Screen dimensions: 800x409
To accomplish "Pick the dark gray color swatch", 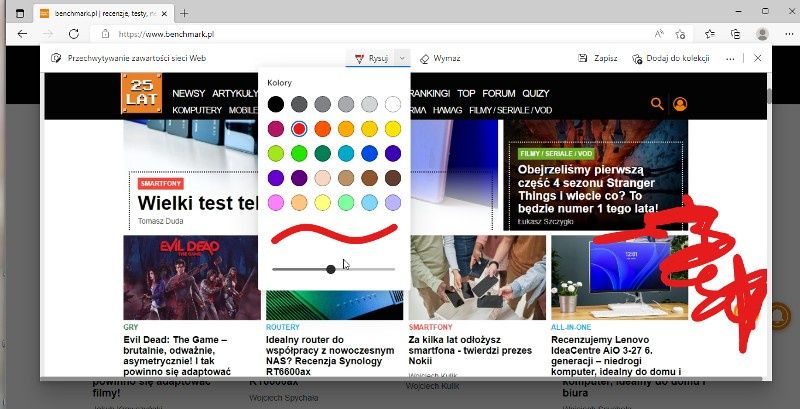I will 299,105.
